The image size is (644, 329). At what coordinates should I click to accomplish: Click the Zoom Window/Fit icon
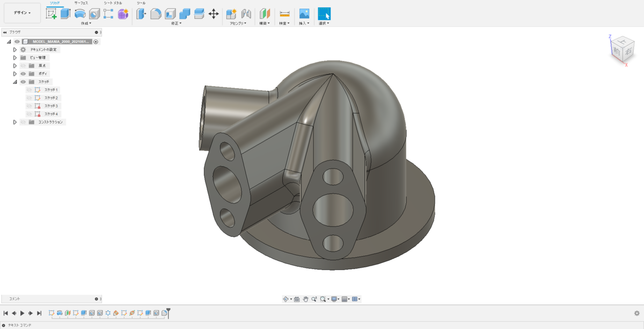point(323,299)
